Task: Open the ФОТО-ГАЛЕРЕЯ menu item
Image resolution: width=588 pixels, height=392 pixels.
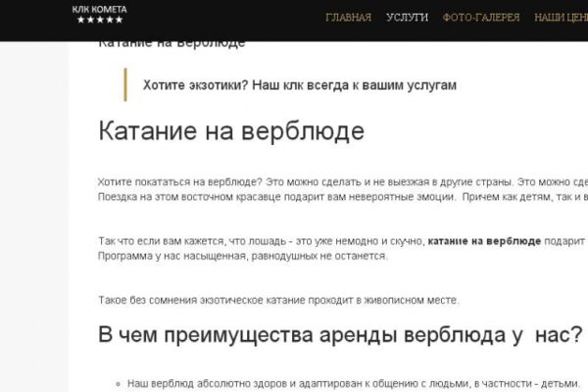Action: click(481, 18)
